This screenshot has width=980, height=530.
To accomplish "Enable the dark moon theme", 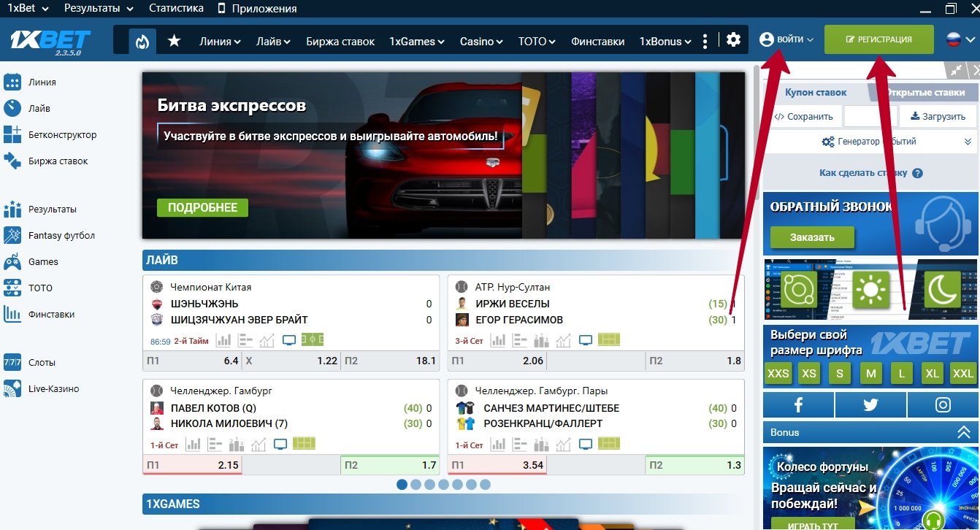I will tap(942, 289).
